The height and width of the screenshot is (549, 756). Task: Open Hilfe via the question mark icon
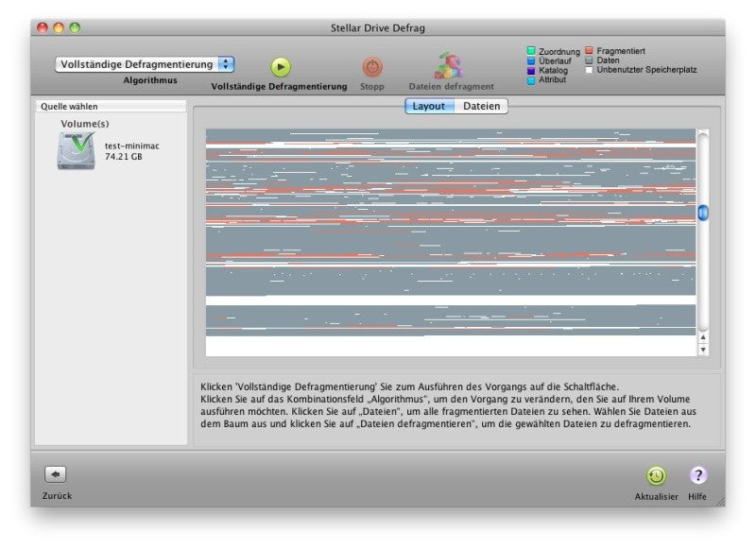(x=697, y=475)
